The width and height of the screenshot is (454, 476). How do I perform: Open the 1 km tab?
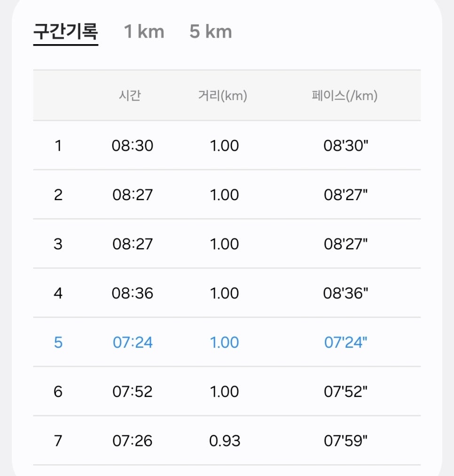tap(144, 31)
